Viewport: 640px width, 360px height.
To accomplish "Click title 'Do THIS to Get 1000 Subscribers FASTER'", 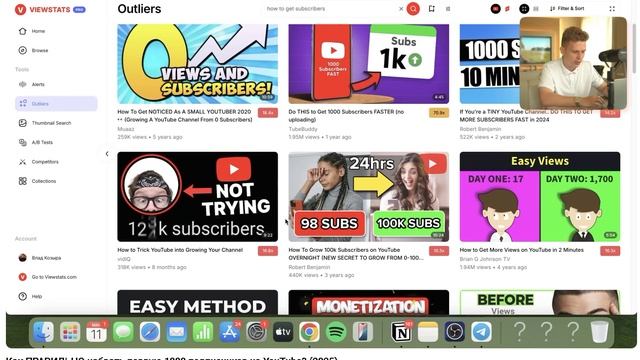I will 346,116.
